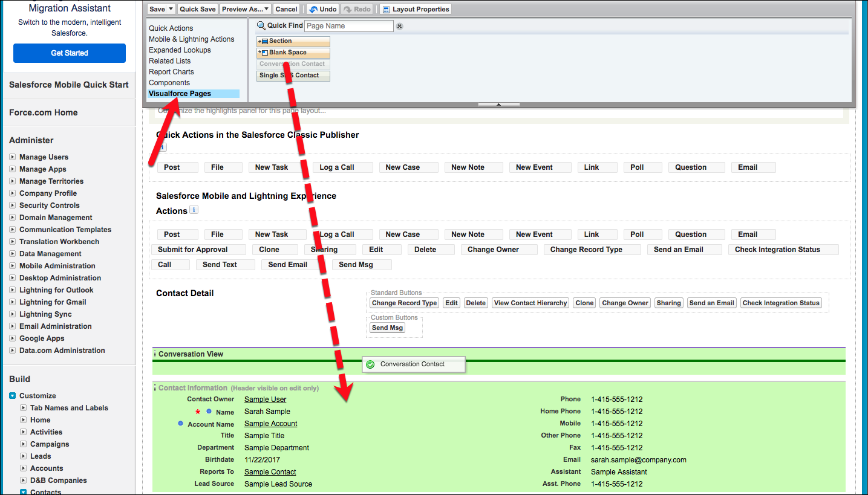
Task: Click the Section palette item icon
Action: pyautogui.click(x=263, y=41)
